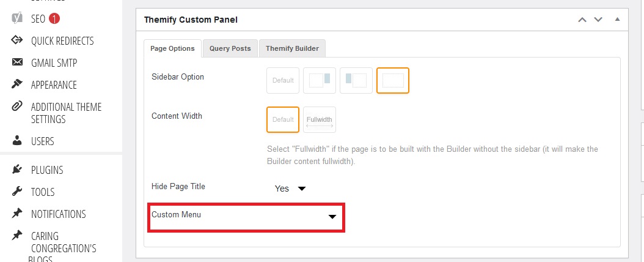The image size is (644, 262).
Task: Move the Themify panel down
Action: (598, 20)
